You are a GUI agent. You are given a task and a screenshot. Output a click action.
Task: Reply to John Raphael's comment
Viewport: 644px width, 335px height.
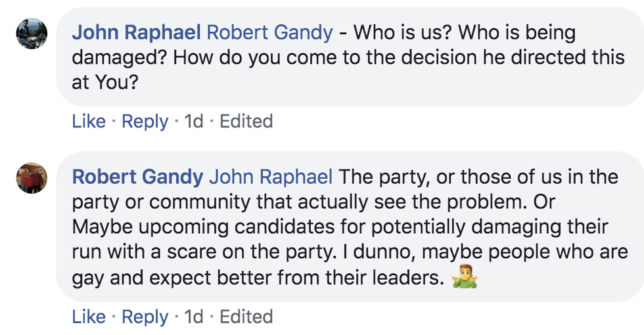(145, 122)
